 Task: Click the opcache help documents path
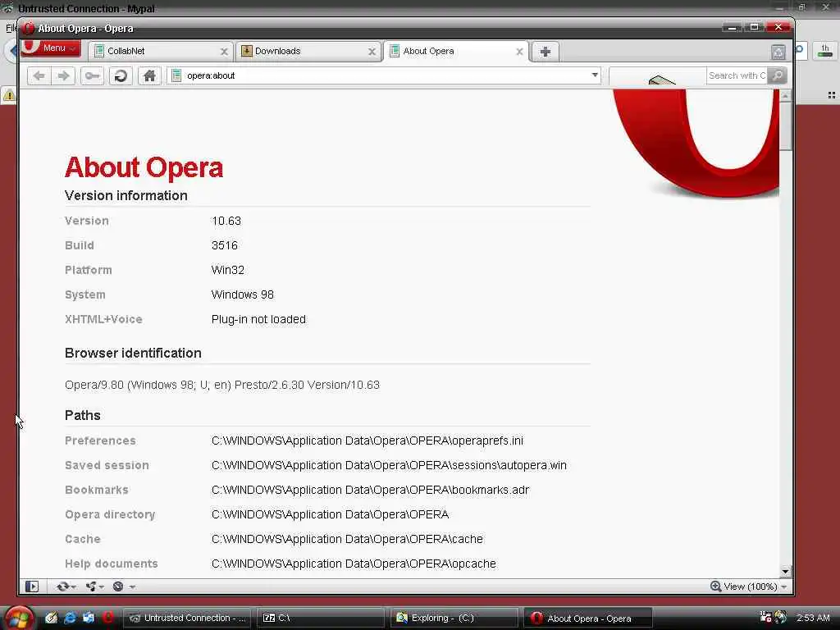click(354, 564)
